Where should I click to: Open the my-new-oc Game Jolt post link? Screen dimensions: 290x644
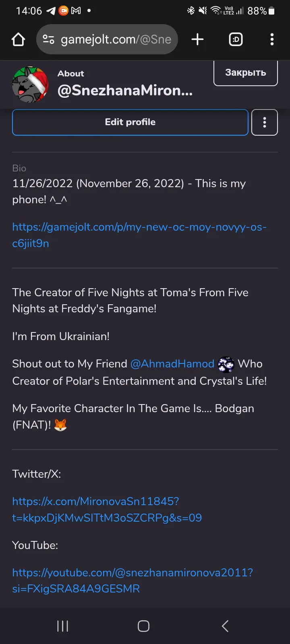pos(139,235)
